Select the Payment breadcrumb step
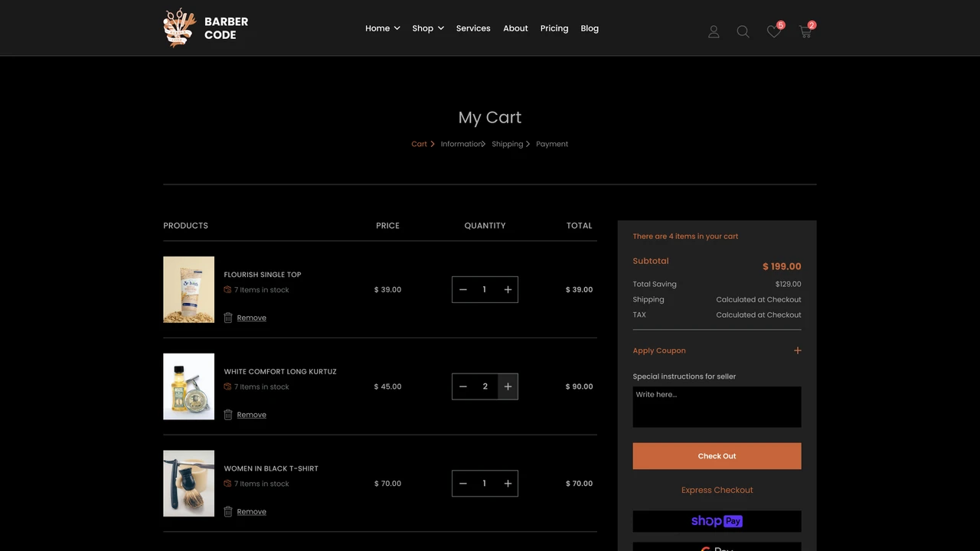980x551 pixels. point(552,144)
